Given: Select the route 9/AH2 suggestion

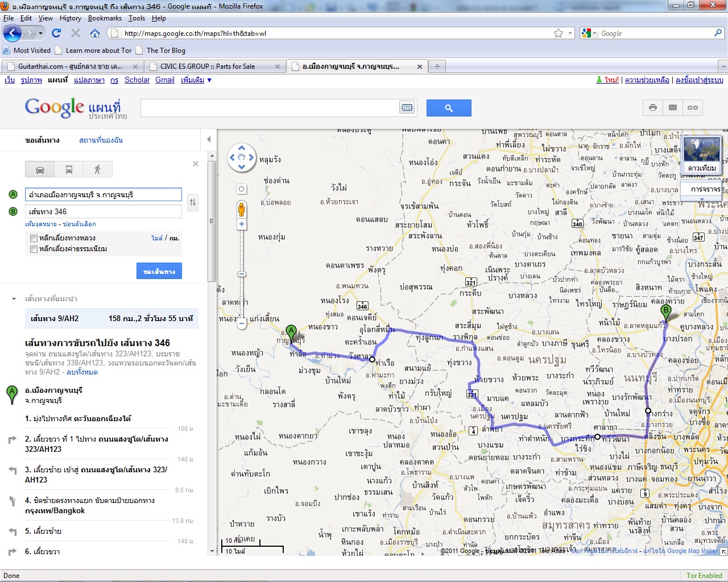Looking at the screenshot, I should (x=111, y=318).
